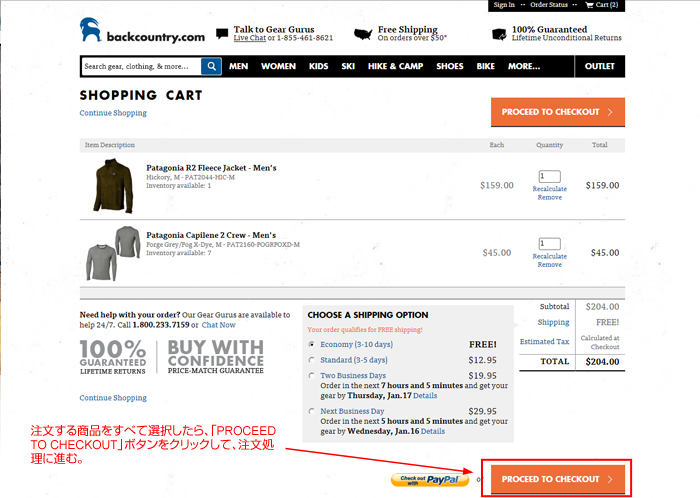Select Economy (3-10 days) shipping option

tap(312, 344)
